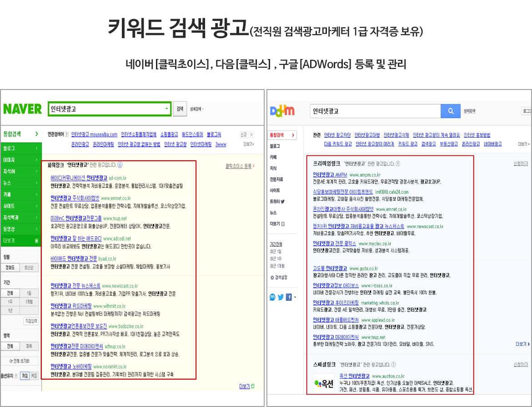Close Naver related searches with the X
This screenshot has width=532, height=407.
pos(251,134)
